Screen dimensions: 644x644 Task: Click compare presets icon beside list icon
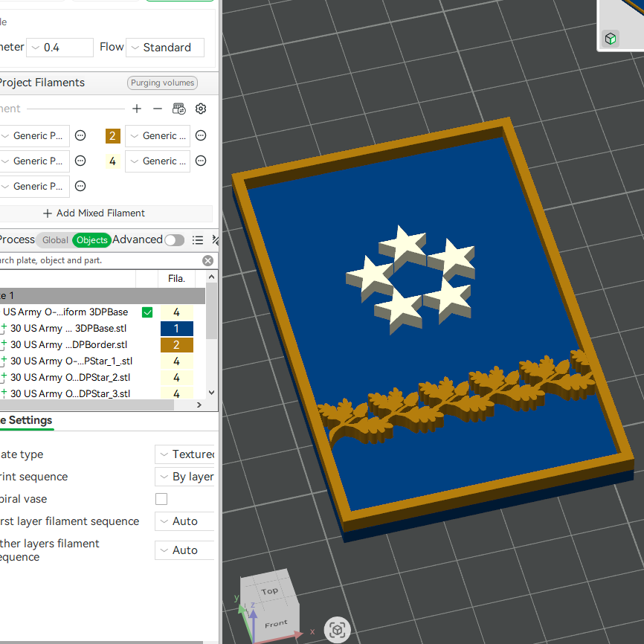click(215, 240)
